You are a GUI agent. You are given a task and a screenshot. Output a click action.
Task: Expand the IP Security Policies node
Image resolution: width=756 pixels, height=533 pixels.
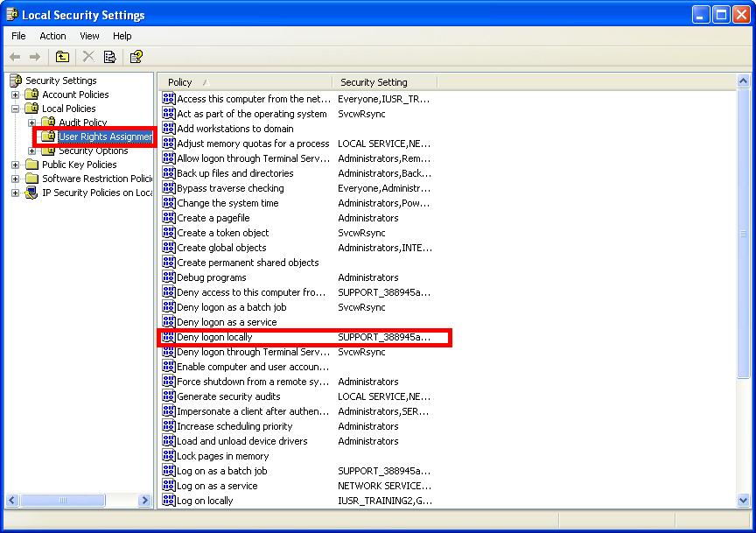(16, 193)
